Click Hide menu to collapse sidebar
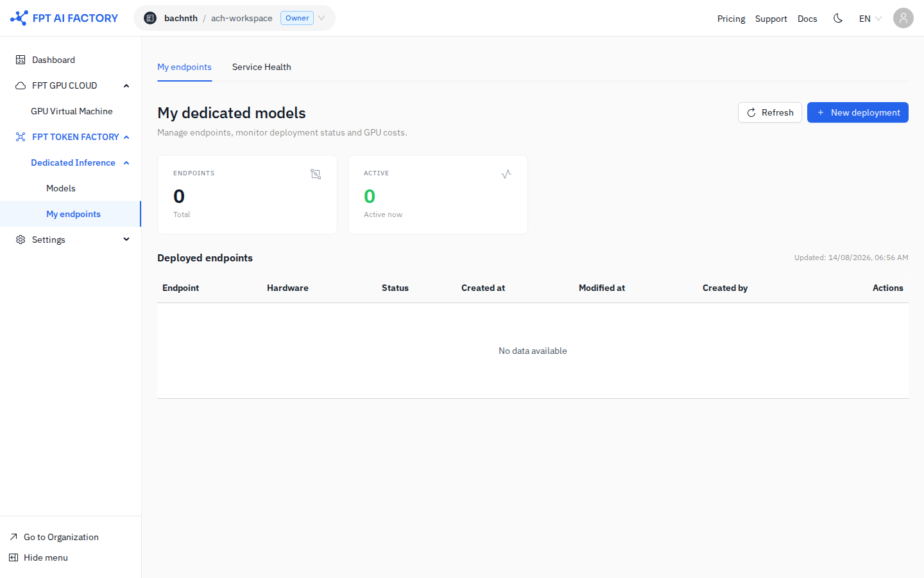This screenshot has height=578, width=924. tap(46, 557)
